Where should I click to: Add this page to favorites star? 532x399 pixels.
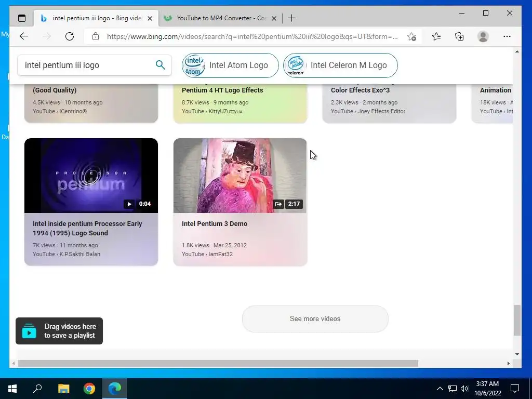411,37
